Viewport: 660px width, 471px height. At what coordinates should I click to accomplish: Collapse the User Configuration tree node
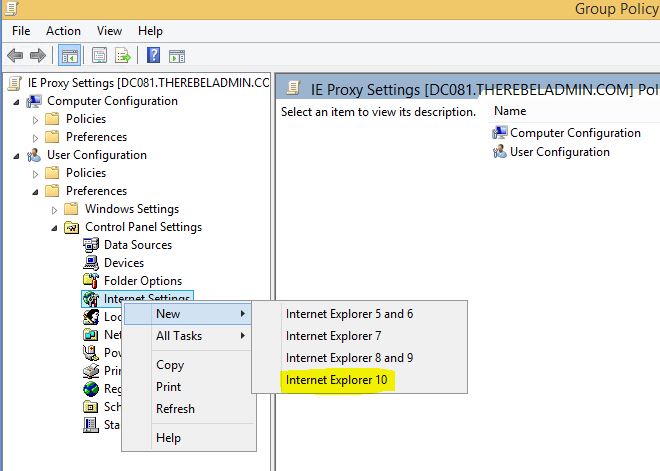tap(16, 156)
